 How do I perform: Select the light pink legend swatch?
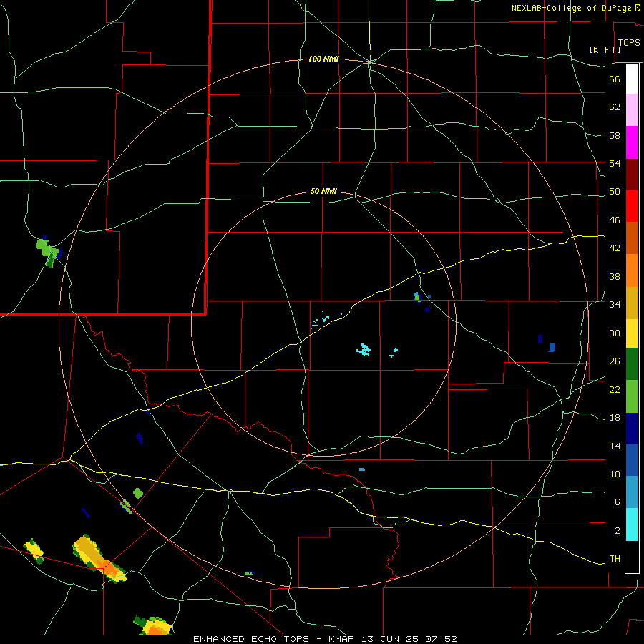coord(632,109)
